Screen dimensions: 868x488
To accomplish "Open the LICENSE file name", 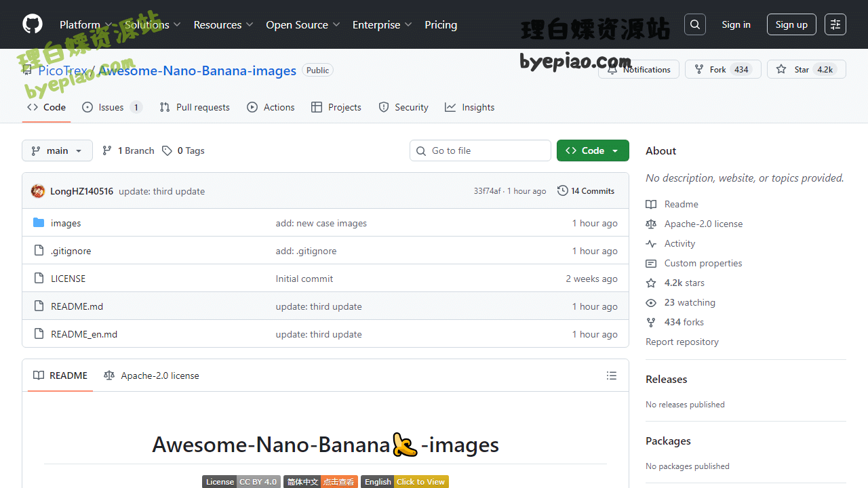I will [68, 279].
